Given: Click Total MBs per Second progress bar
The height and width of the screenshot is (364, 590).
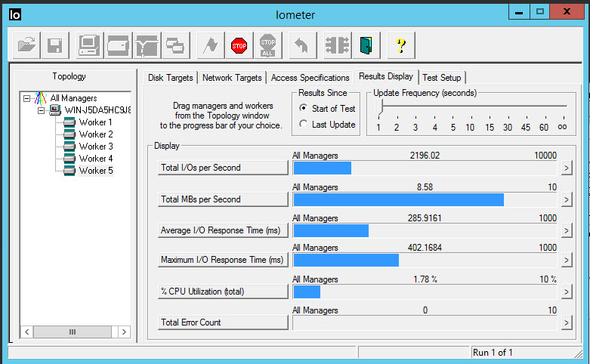Looking at the screenshot, I should tap(425, 199).
